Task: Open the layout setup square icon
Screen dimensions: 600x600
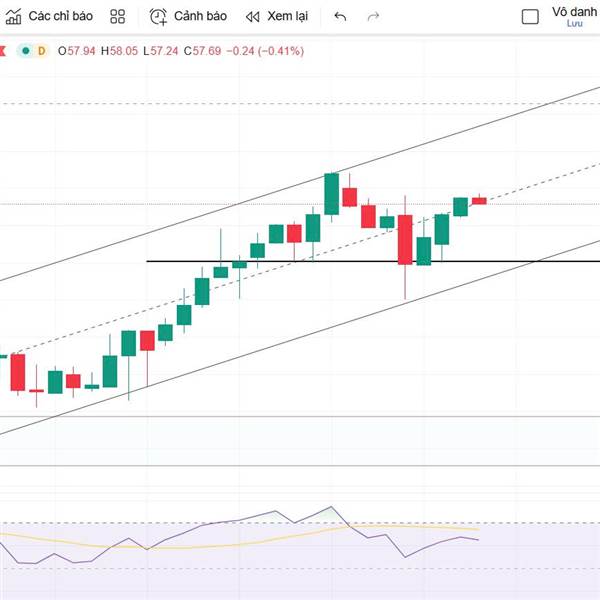Action: 530,16
